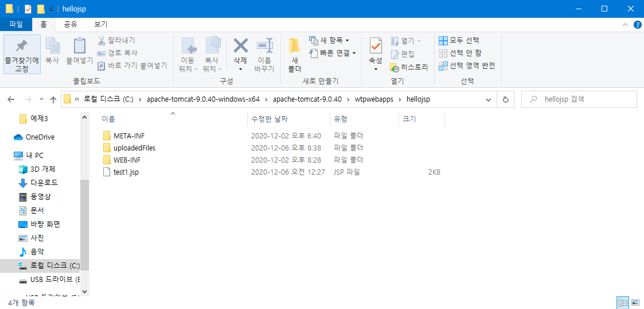Open the Customize Quick Access Toolbar dropdown

pos(51,9)
